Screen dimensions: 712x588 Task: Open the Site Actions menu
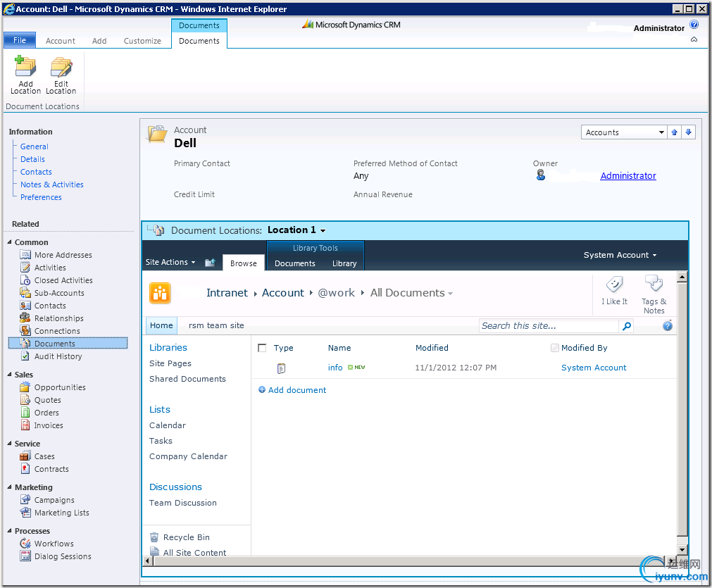[x=170, y=263]
